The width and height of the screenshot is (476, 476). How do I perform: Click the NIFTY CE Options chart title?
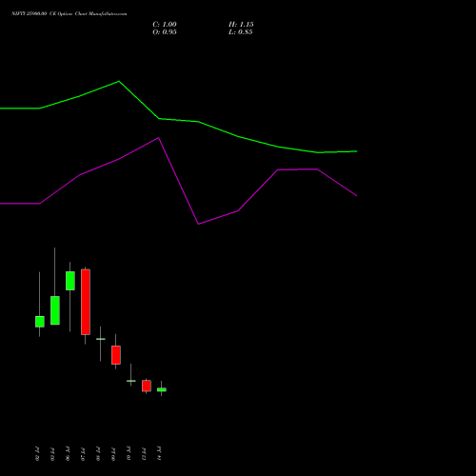(x=69, y=14)
